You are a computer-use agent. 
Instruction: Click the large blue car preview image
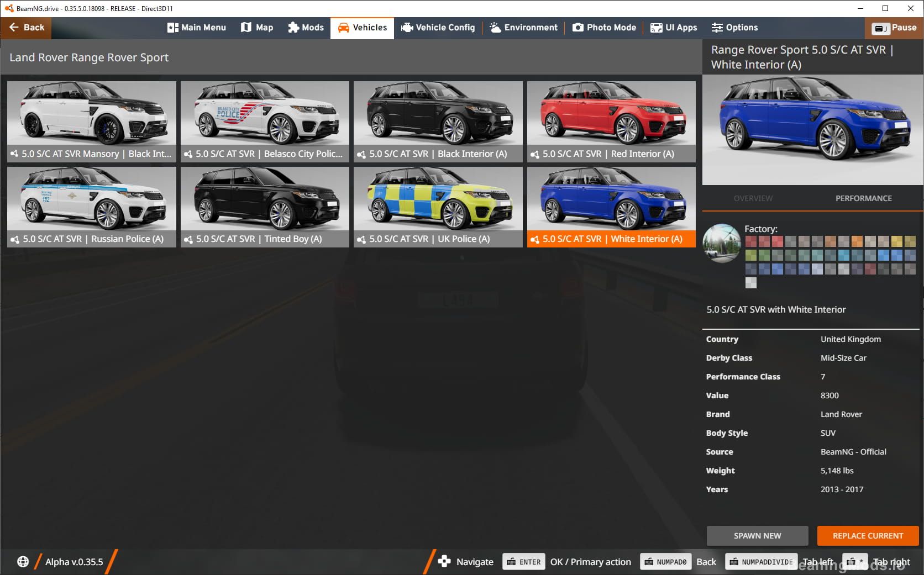[812, 130]
